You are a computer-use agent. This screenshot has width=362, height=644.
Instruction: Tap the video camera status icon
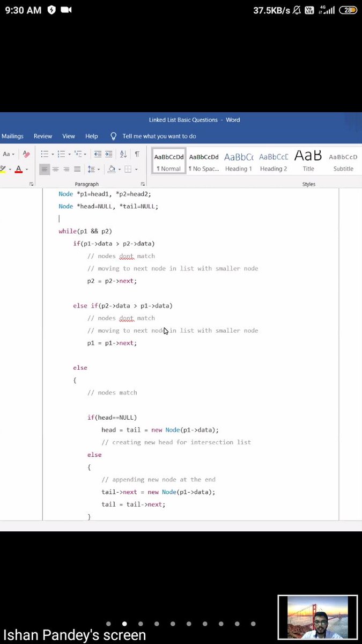click(x=67, y=10)
